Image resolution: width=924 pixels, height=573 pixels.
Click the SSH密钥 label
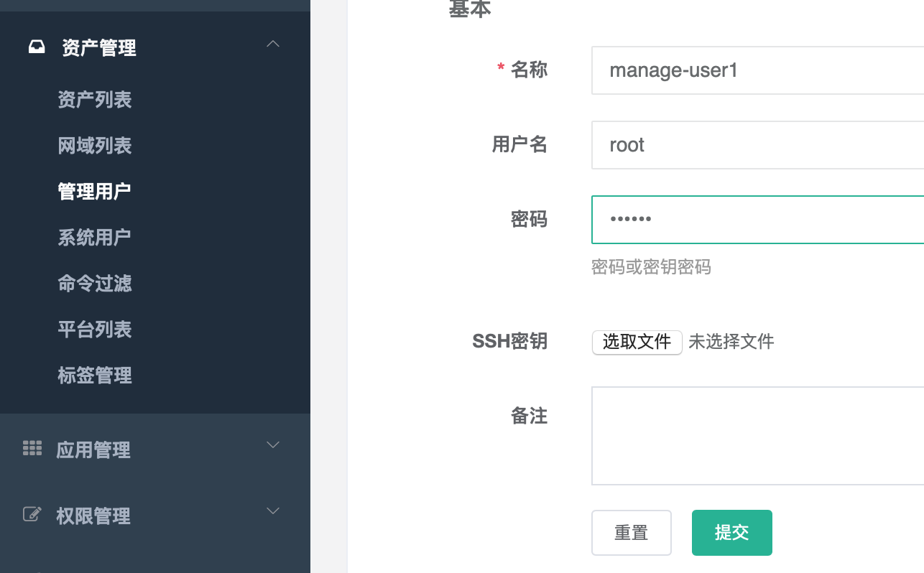510,342
